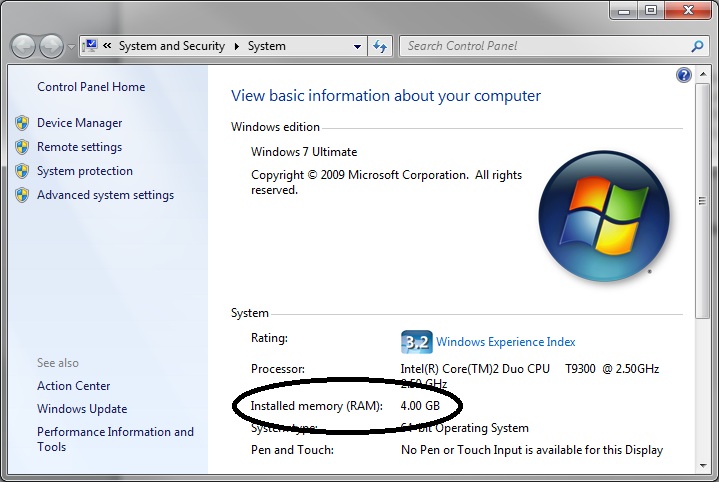The image size is (719, 482).
Task: Open Help via the question mark icon
Action: click(683, 75)
